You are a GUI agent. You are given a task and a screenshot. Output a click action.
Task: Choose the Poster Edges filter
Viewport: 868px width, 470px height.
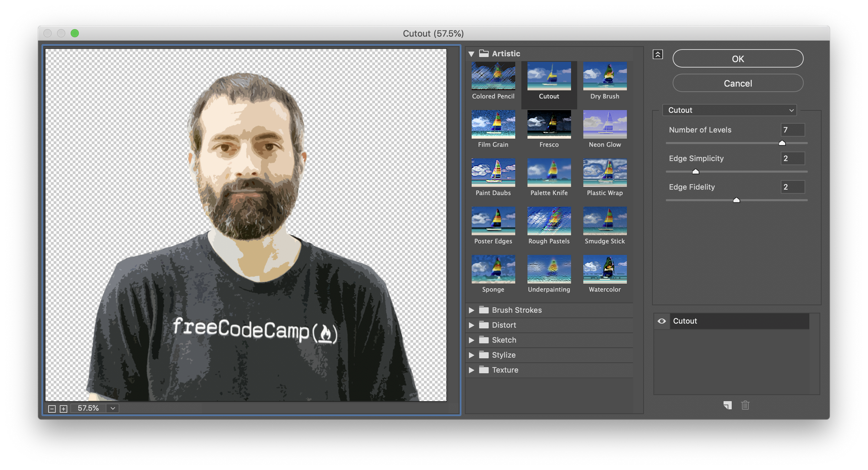click(x=493, y=221)
